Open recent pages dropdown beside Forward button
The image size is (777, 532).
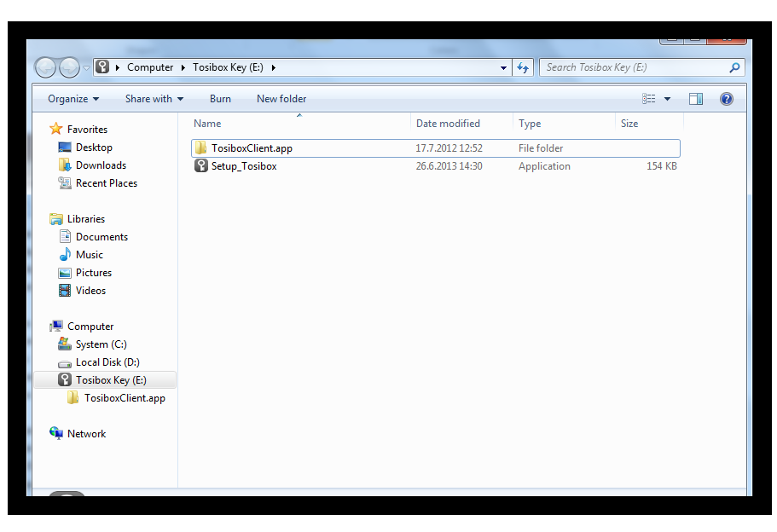click(x=86, y=68)
